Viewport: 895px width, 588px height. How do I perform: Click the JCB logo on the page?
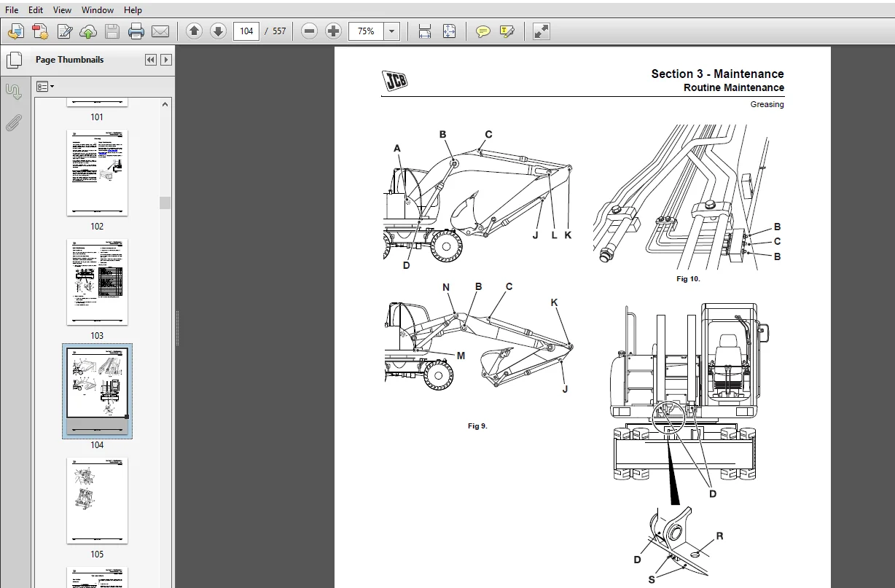394,80
